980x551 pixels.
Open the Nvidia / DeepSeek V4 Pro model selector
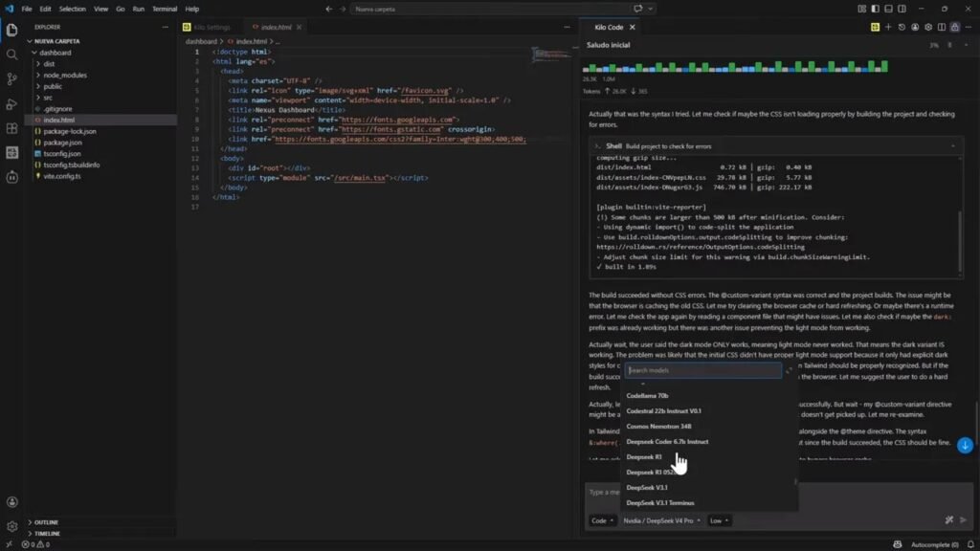661,520
